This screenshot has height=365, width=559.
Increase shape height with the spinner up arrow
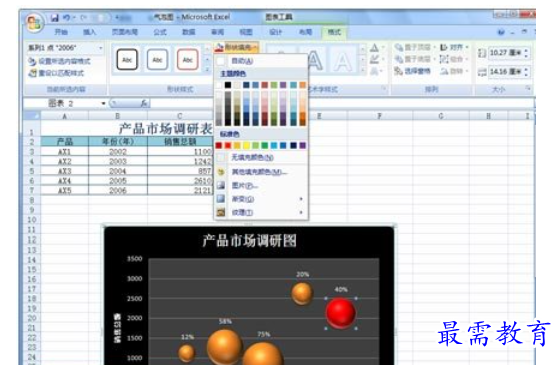point(526,50)
